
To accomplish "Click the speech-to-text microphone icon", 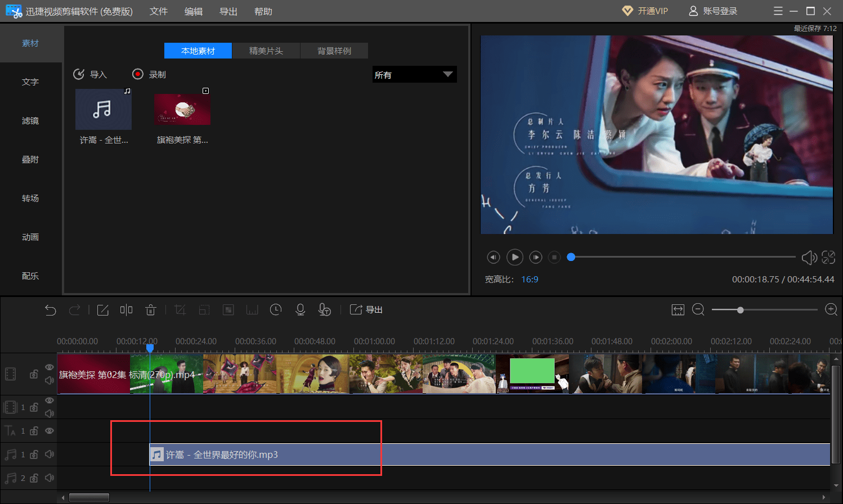I will click(325, 310).
